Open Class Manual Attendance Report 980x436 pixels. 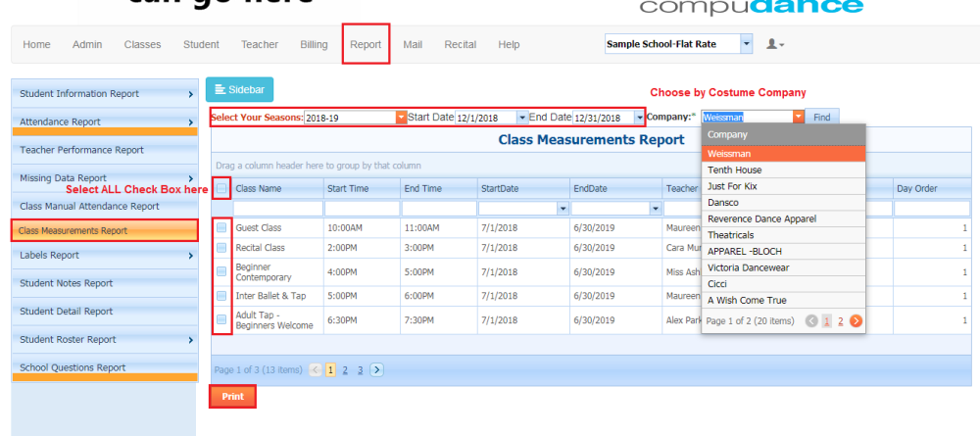tap(105, 206)
